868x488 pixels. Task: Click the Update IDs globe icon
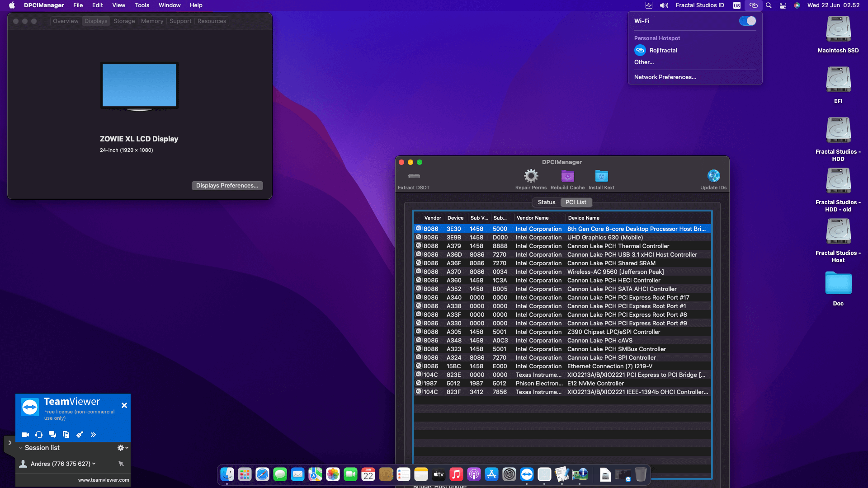pyautogui.click(x=713, y=176)
